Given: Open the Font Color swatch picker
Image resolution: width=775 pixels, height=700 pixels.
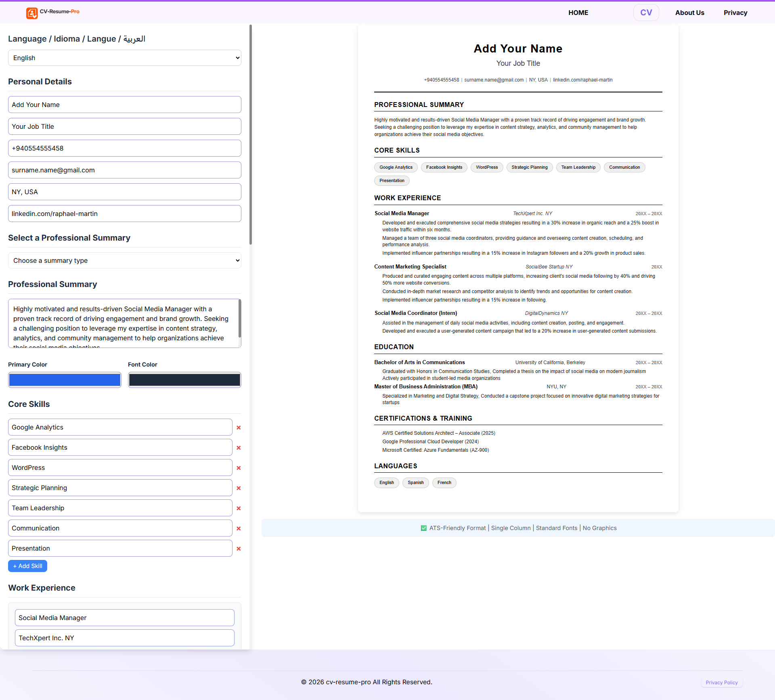Looking at the screenshot, I should (184, 380).
